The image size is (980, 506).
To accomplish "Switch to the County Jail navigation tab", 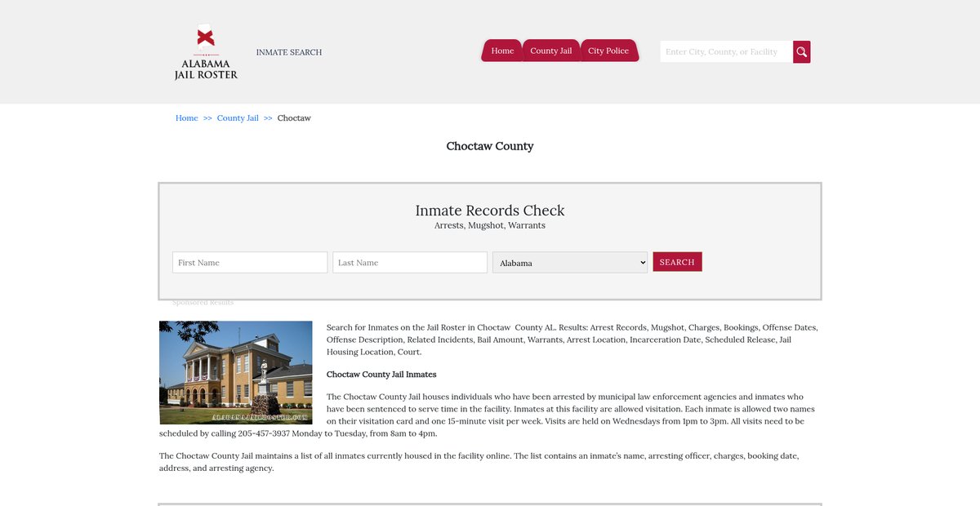I will pos(550,51).
